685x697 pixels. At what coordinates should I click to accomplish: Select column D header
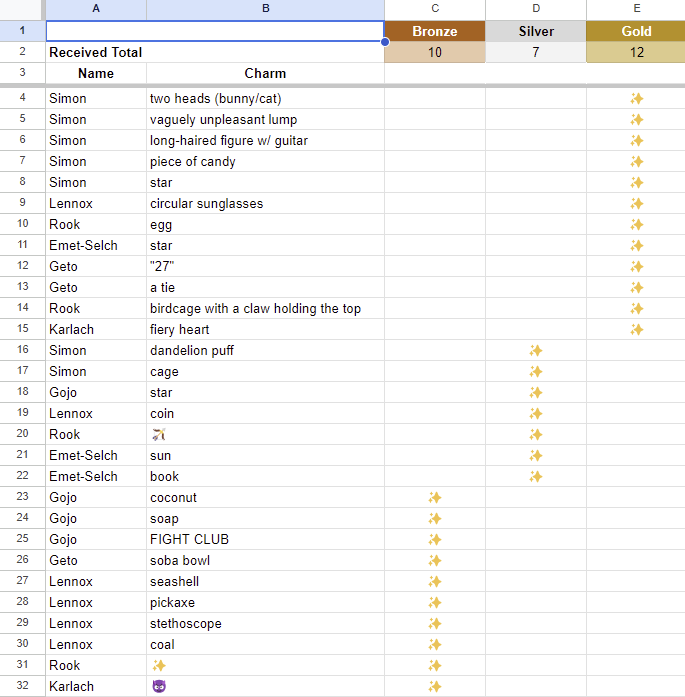[536, 9]
